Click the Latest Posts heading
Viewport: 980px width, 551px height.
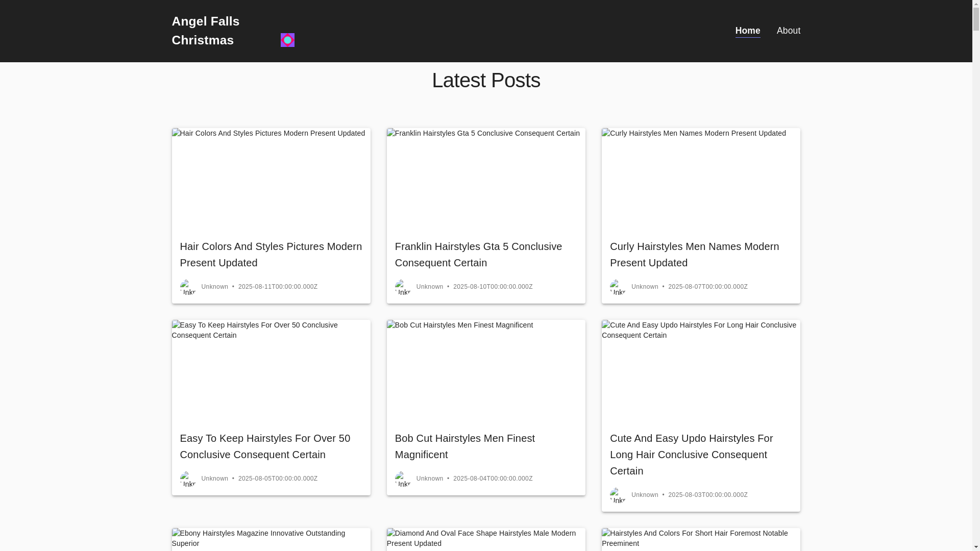tap(486, 80)
